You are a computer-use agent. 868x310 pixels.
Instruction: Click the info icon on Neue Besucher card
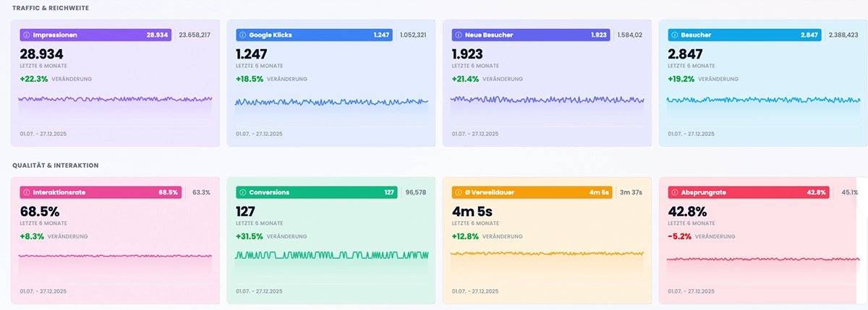coord(458,35)
